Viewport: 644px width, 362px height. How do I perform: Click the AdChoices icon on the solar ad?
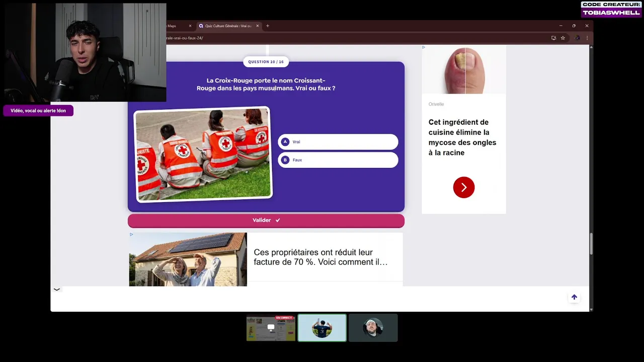point(131,234)
